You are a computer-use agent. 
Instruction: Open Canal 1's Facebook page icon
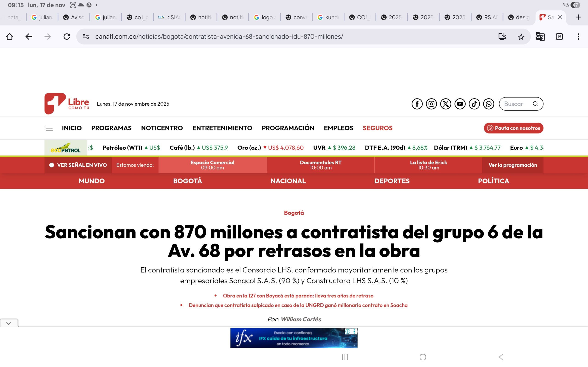tap(417, 104)
